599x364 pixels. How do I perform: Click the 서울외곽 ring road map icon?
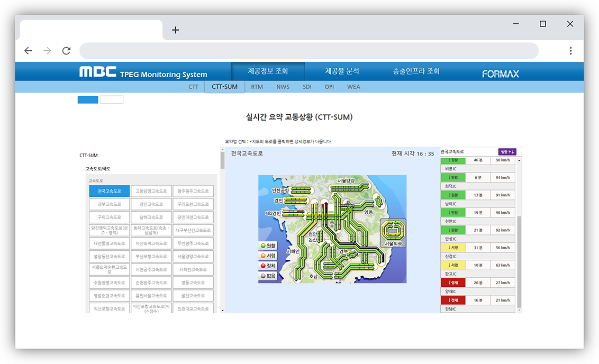point(393,232)
